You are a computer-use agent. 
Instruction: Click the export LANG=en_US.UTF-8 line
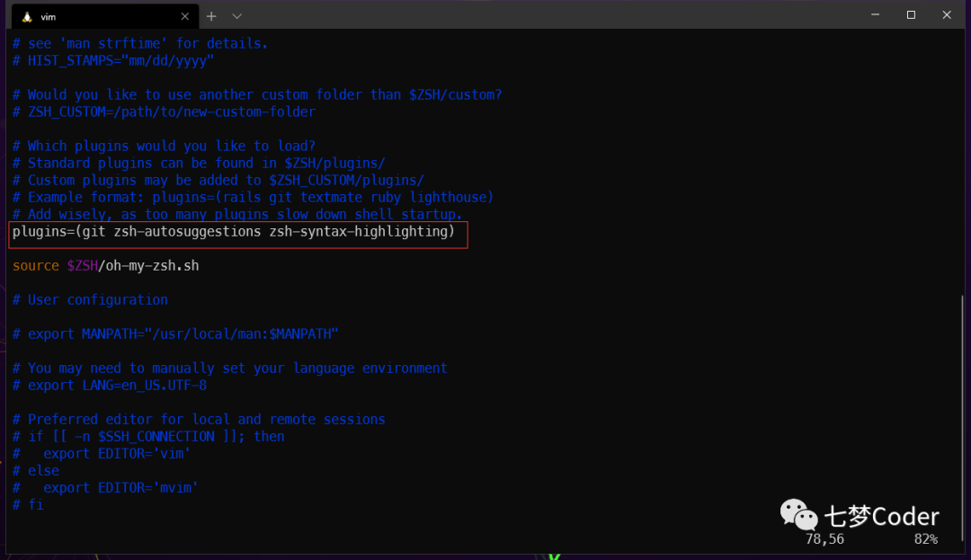[110, 385]
